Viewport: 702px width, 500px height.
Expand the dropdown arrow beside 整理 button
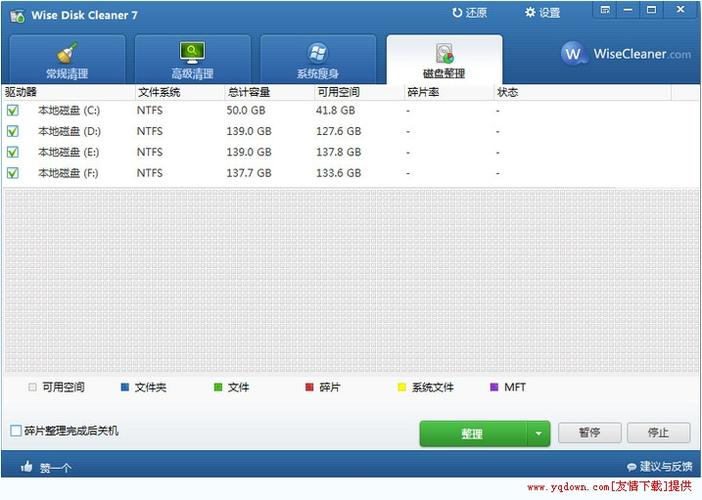pos(538,433)
